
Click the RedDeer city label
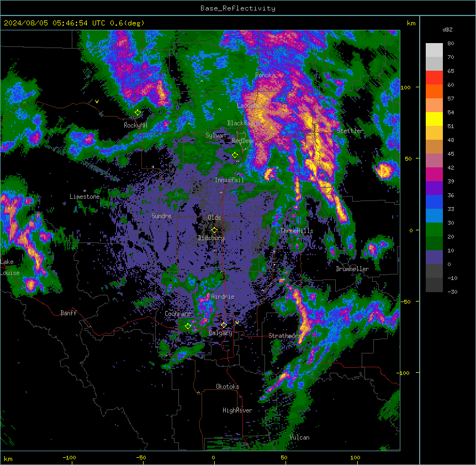[x=244, y=141]
